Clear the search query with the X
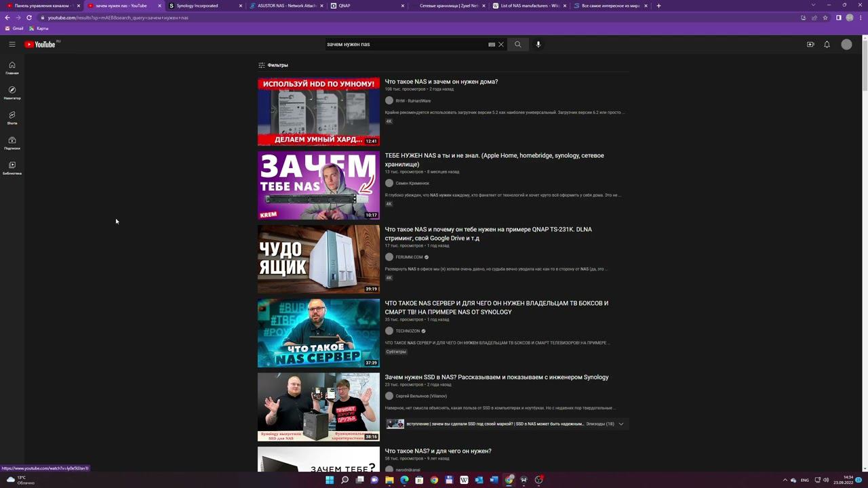This screenshot has height=488, width=868. (501, 44)
